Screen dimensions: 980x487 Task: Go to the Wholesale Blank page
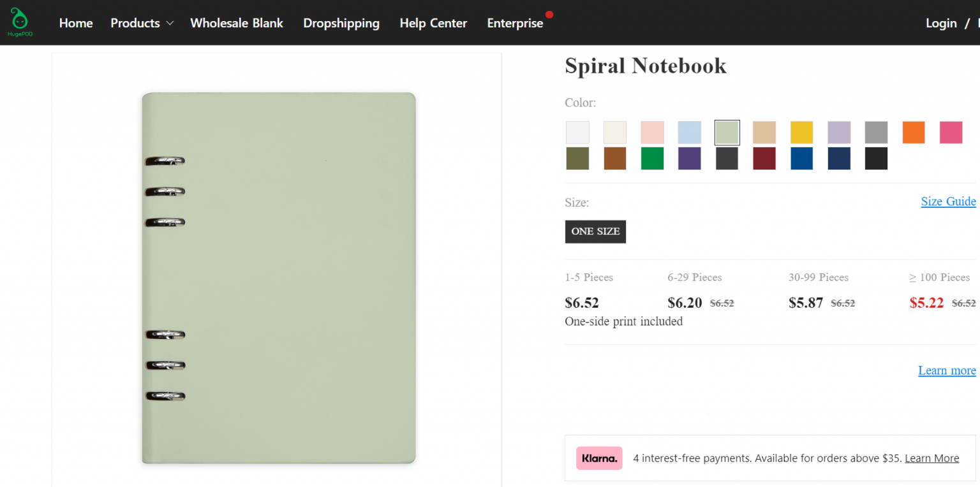click(x=236, y=23)
